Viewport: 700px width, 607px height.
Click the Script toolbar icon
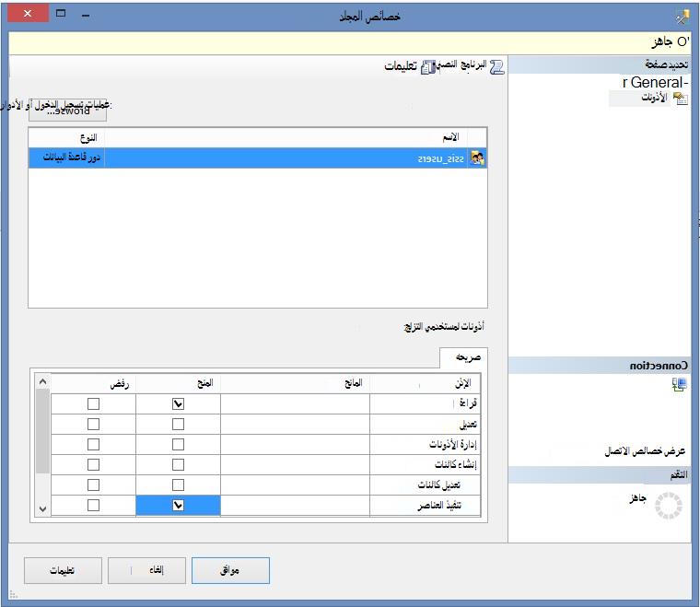(496, 67)
